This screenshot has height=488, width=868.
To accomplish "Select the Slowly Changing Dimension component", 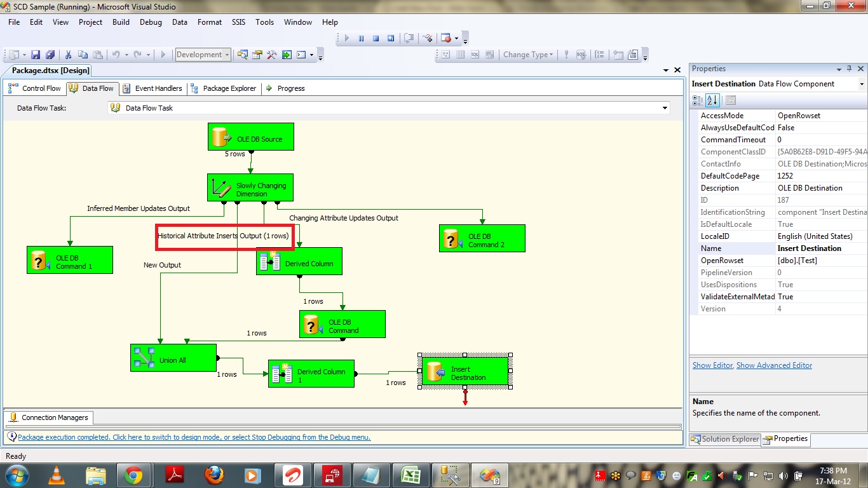I will (250, 187).
